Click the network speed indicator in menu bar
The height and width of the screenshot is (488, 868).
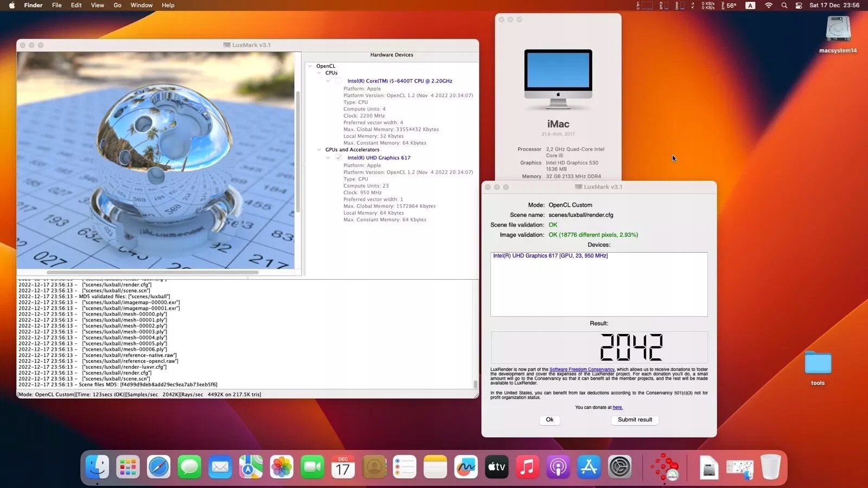point(707,5)
